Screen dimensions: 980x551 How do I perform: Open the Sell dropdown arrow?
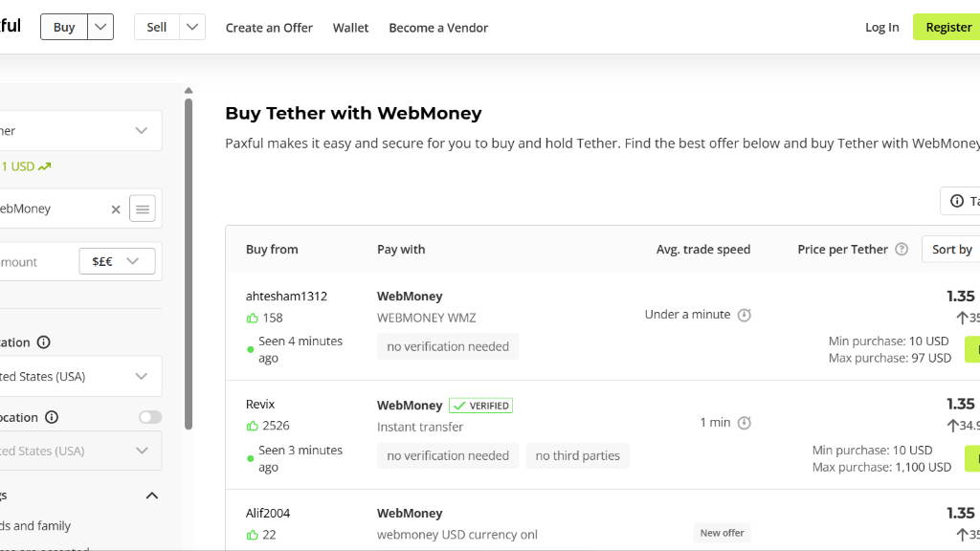tap(192, 28)
